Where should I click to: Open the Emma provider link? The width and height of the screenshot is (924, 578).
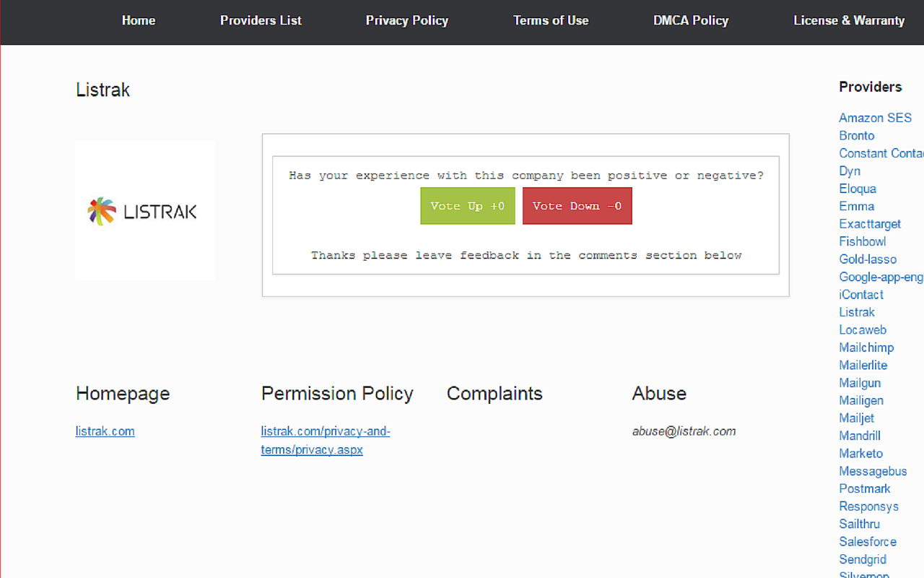(x=857, y=206)
